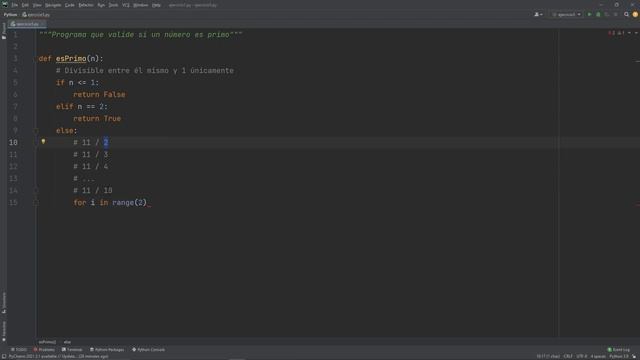The height and width of the screenshot is (360, 640).
Task: Open the Project tool window sidebar
Action: pos(4,31)
